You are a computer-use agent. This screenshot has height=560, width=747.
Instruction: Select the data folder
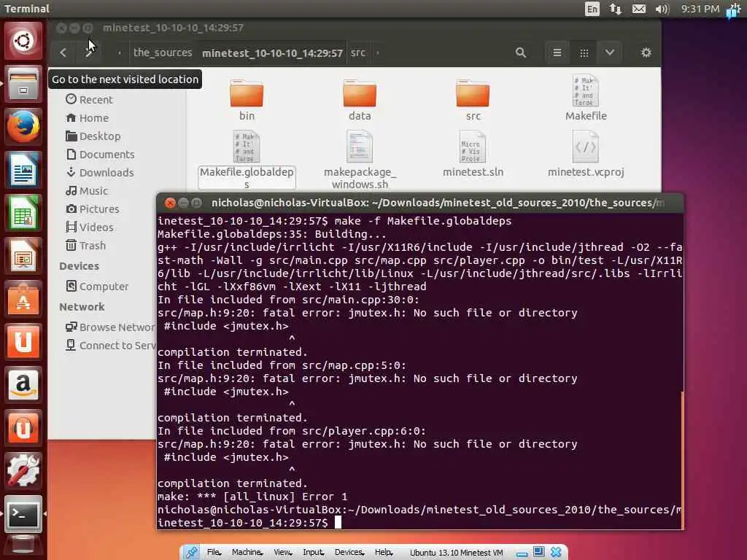pos(360,98)
